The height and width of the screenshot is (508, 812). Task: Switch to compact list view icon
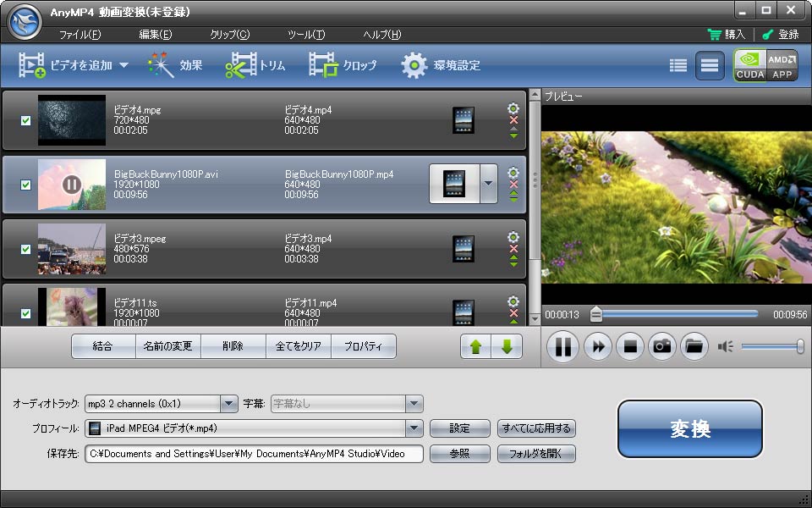coord(678,65)
